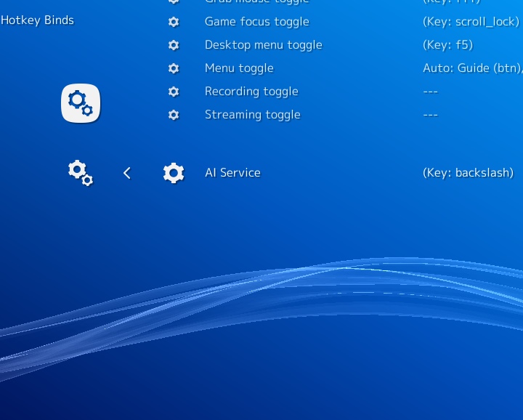This screenshot has height=420, width=523.
Task: Click the Auto: Guide (btn) binding value
Action: pyautogui.click(x=472, y=68)
